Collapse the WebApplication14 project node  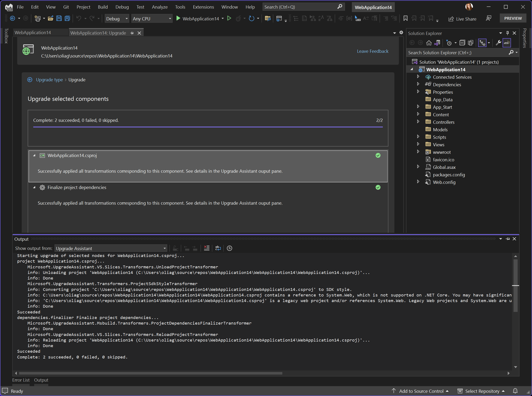coord(412,69)
